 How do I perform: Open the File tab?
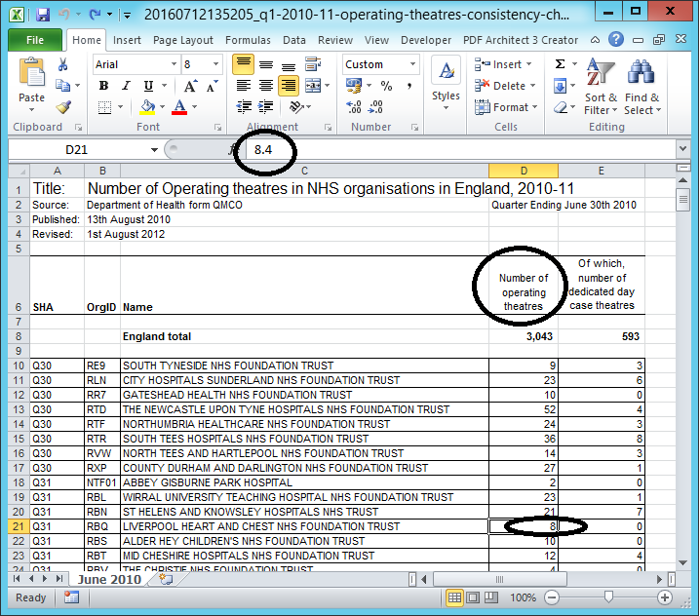click(x=35, y=40)
